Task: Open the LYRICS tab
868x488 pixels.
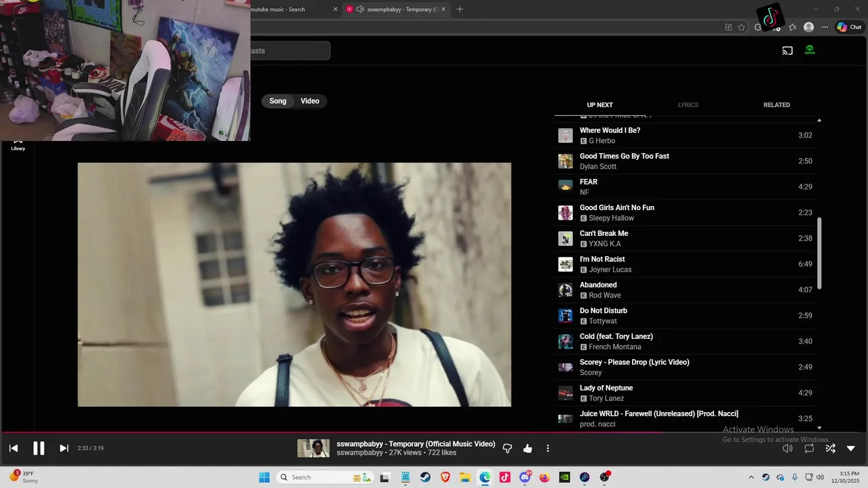Action: click(x=688, y=105)
